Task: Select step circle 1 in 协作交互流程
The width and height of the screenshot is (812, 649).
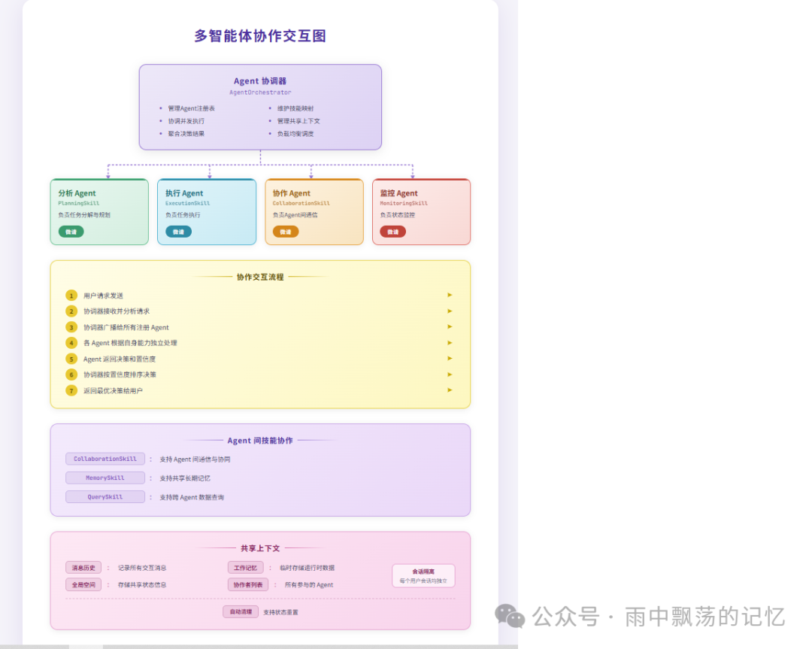Action: (x=71, y=295)
